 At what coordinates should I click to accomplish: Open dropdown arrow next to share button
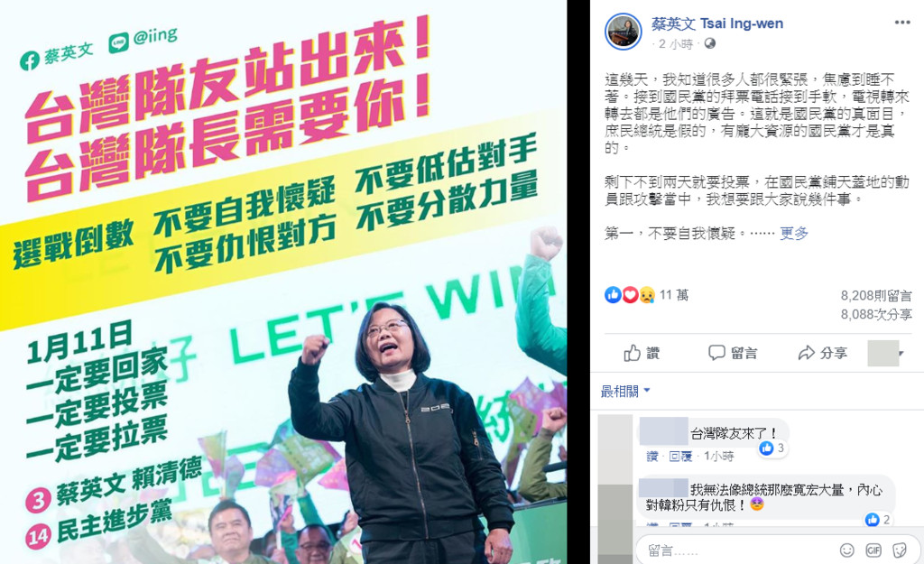coord(901,354)
